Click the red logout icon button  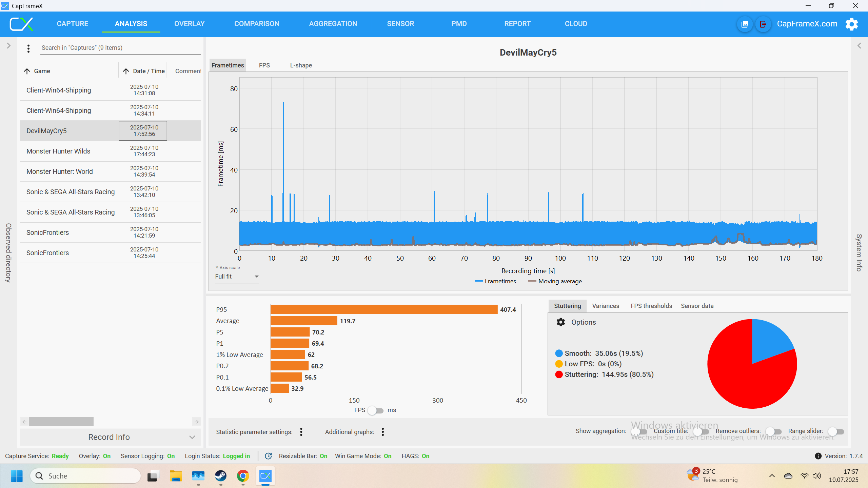pos(763,24)
